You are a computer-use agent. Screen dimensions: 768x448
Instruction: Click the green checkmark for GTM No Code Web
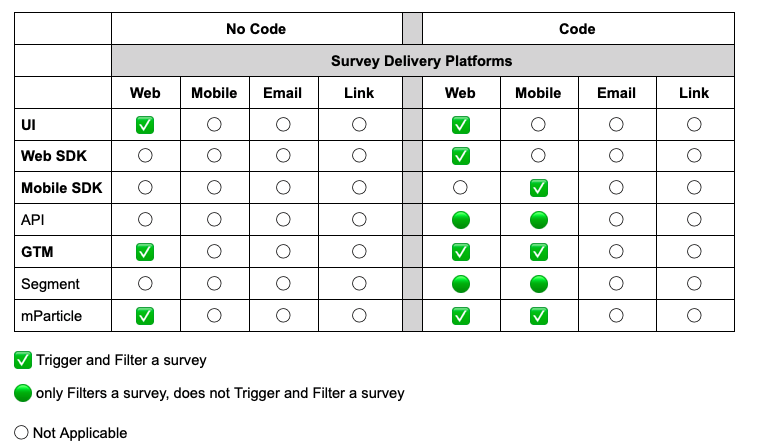coord(145,252)
